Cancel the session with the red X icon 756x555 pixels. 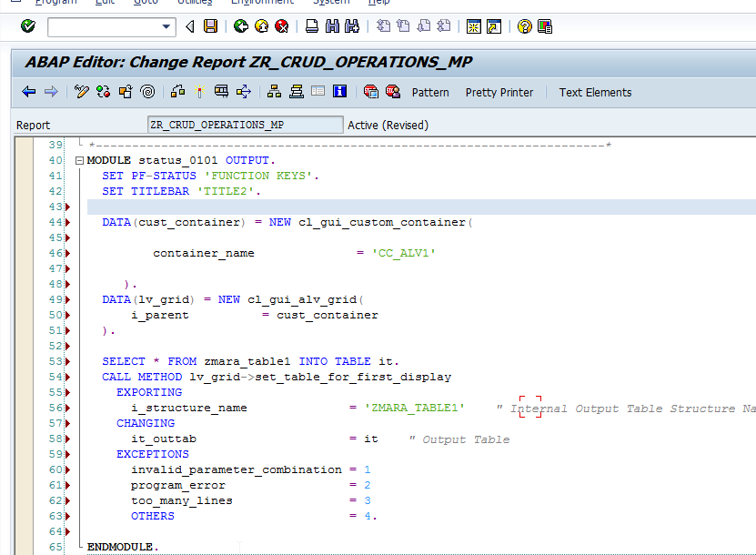click(281, 26)
